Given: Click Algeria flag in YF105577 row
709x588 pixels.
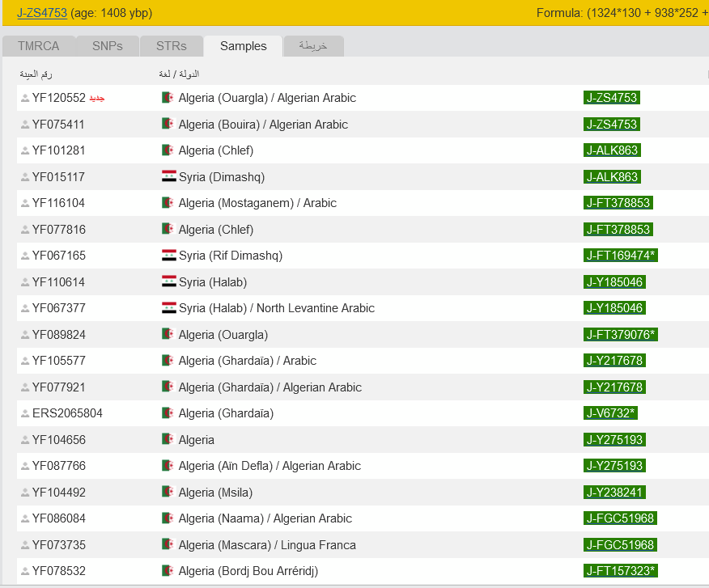Looking at the screenshot, I should [168, 360].
